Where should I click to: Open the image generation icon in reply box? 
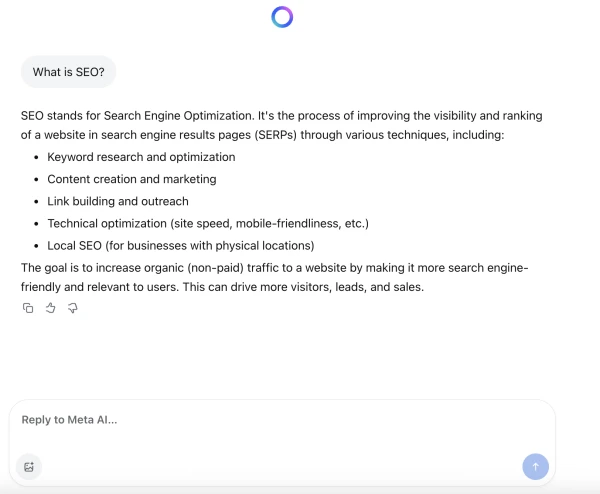(29, 467)
